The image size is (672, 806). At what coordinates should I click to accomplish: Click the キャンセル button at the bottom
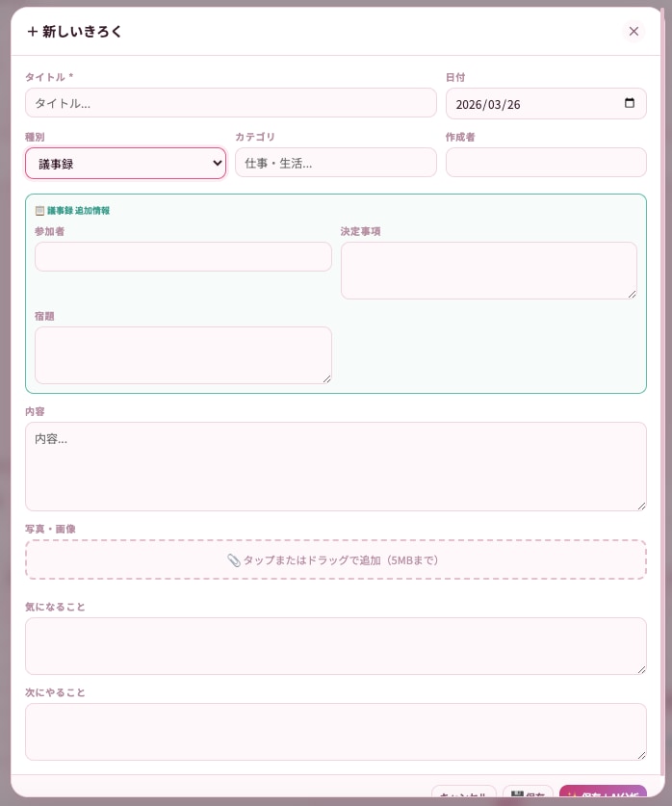(464, 793)
